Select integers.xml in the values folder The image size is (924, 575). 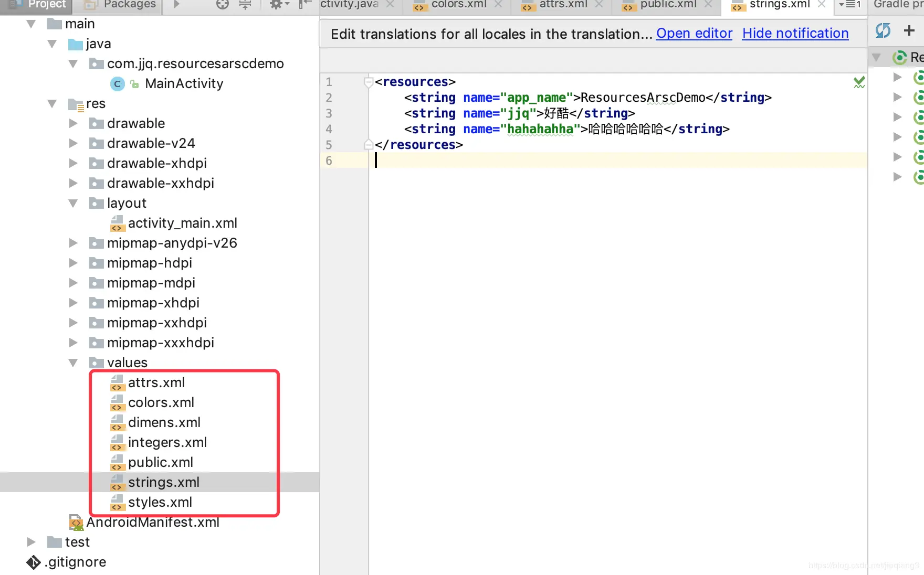[x=167, y=443]
